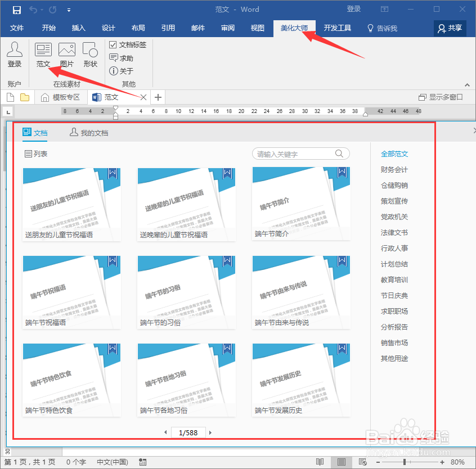Select the 财务会计 category
The height and width of the screenshot is (469, 476).
click(394, 170)
